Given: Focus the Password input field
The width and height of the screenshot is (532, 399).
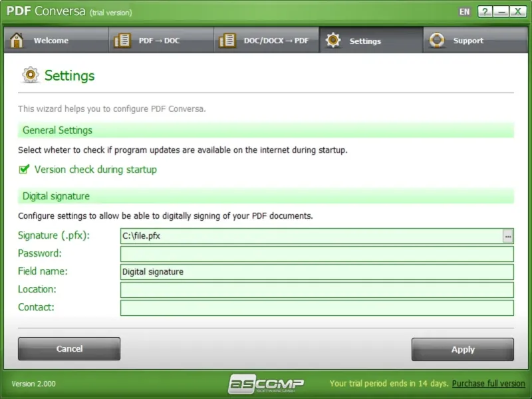Looking at the screenshot, I should pyautogui.click(x=317, y=254).
